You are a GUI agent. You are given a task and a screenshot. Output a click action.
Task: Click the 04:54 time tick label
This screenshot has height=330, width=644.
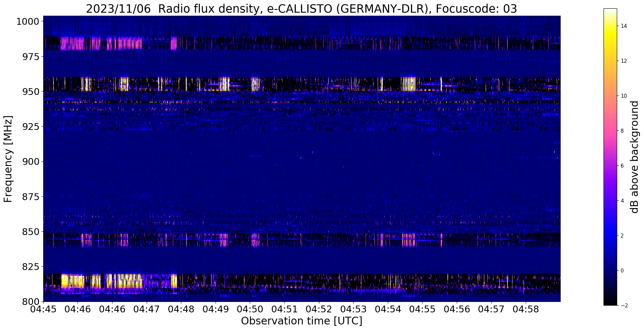[388, 310]
